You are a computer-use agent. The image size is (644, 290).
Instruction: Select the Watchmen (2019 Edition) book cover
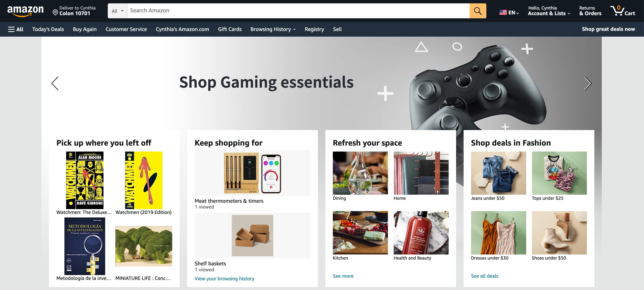(x=143, y=180)
